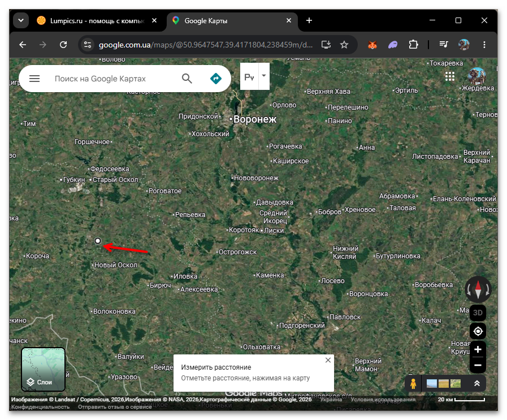Open the Chrome profile avatar in toolbar
The height and width of the screenshot is (420, 507).
click(x=464, y=45)
